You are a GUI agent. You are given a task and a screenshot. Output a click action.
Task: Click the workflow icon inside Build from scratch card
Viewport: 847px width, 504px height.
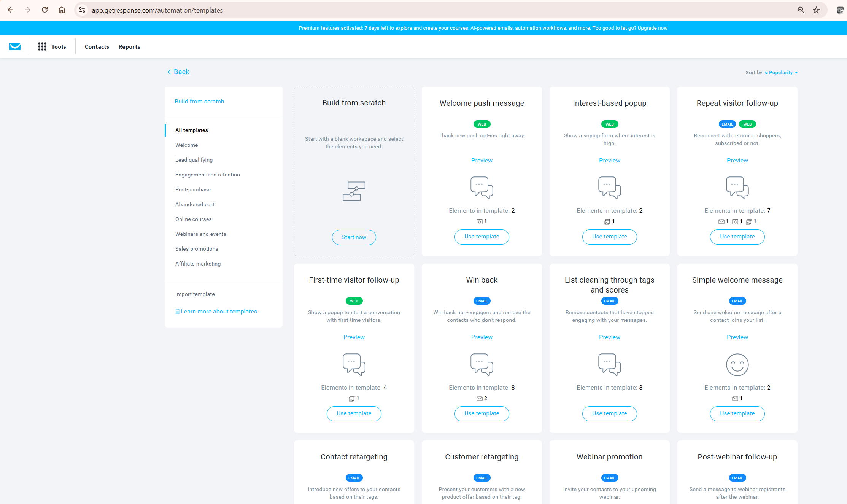[354, 191]
